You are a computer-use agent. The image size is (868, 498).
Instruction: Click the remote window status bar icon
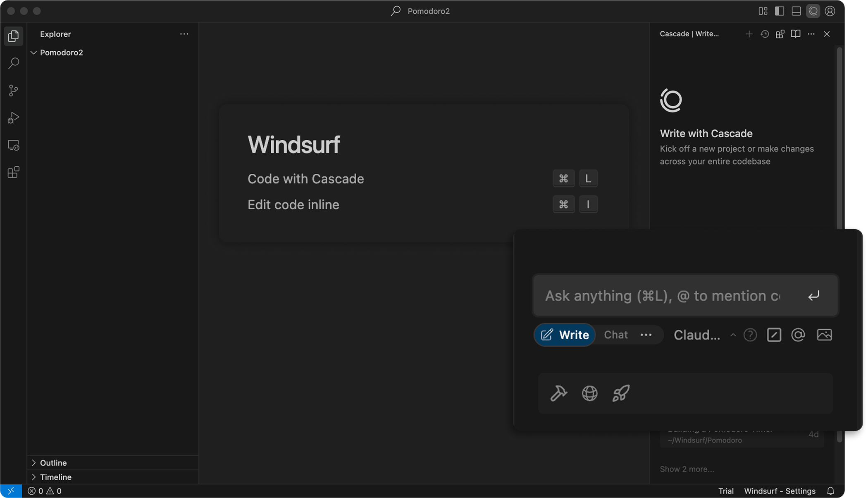click(x=11, y=491)
